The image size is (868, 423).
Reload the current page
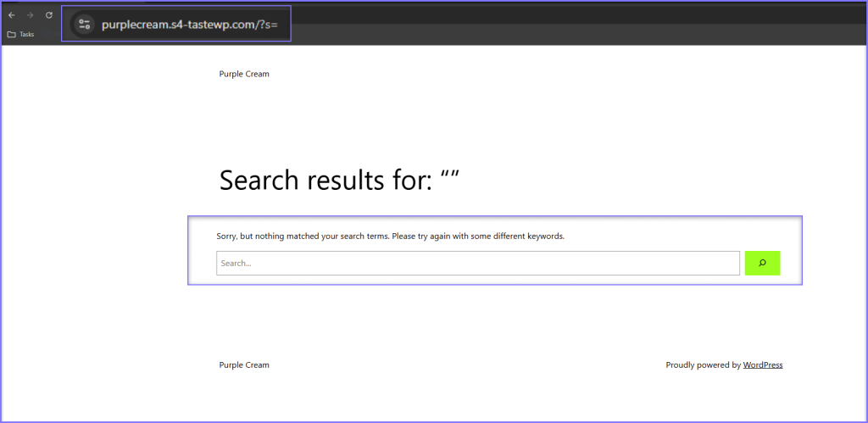pos(49,15)
